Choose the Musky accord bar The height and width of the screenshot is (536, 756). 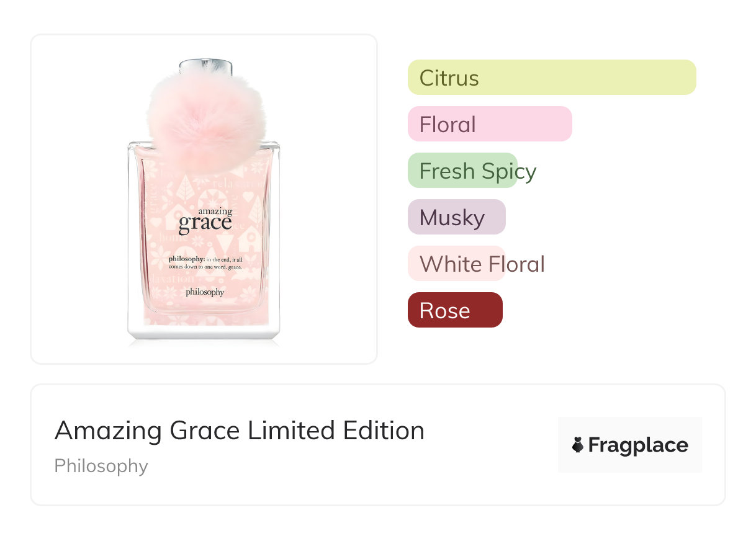pos(456,217)
